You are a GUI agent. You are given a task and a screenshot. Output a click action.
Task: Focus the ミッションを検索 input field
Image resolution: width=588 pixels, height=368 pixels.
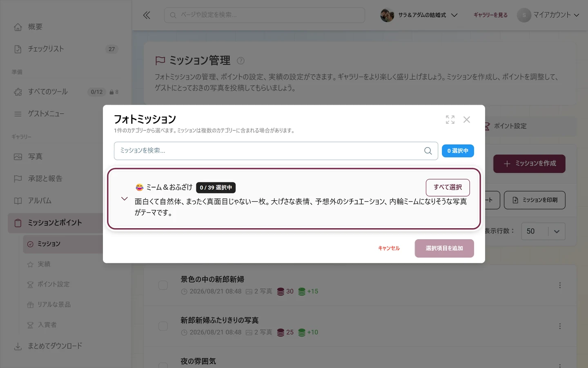click(x=276, y=151)
